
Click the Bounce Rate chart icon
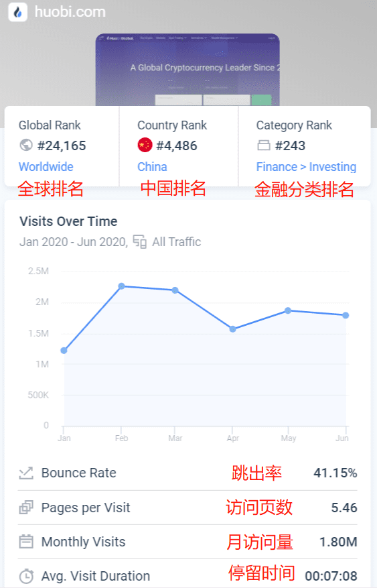[x=26, y=473]
